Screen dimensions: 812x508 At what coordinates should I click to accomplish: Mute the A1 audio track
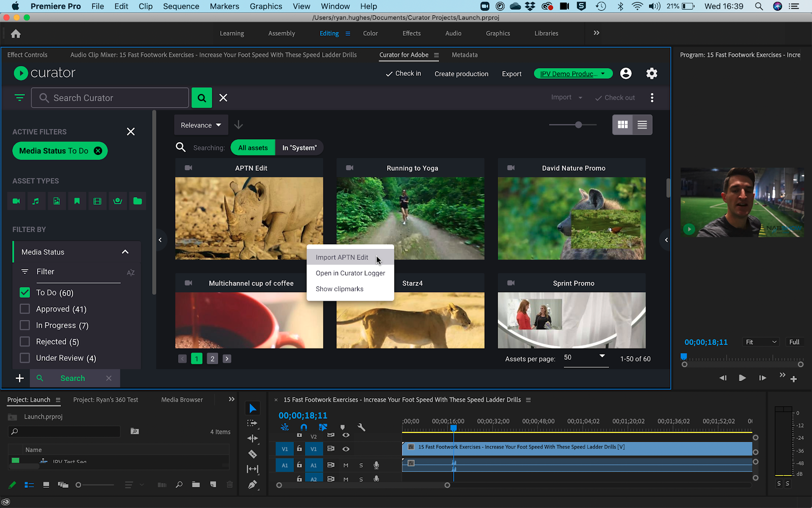pos(346,465)
